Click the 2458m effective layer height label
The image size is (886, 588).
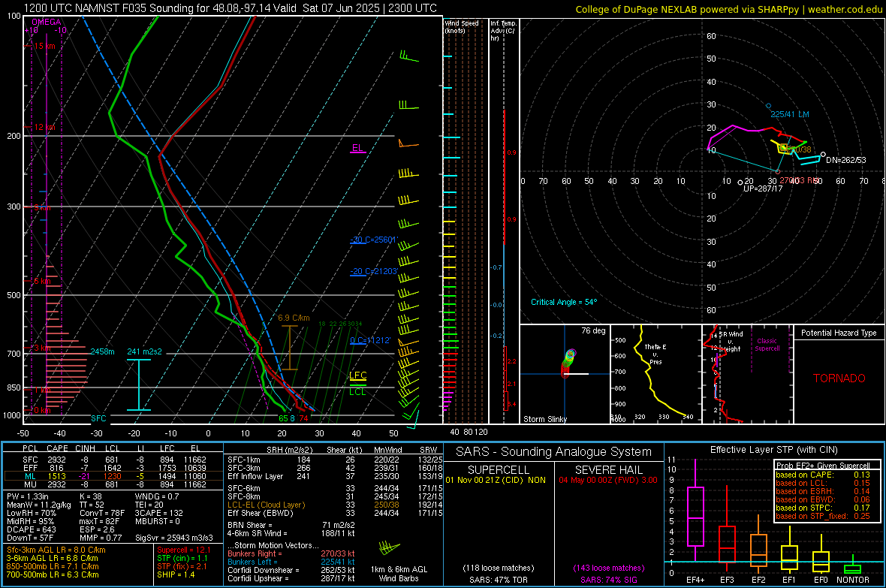pyautogui.click(x=102, y=351)
